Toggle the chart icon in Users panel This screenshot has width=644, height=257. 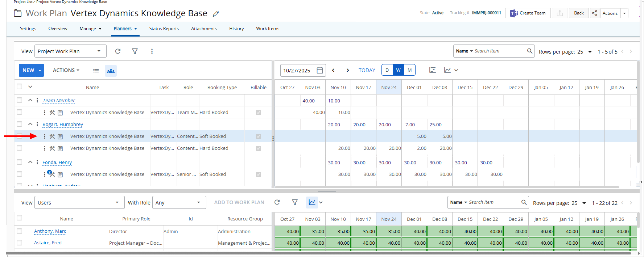pos(312,202)
